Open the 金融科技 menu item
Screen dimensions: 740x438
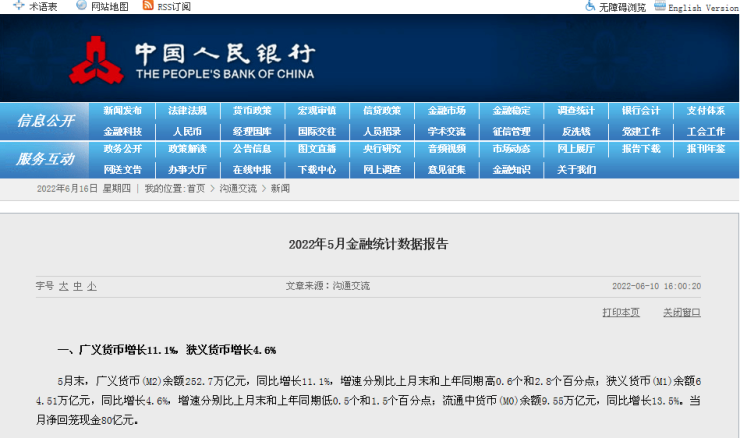click(123, 131)
